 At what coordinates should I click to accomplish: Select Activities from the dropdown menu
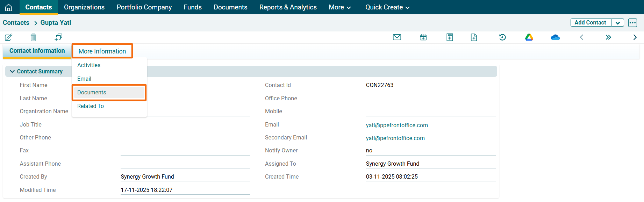pyautogui.click(x=89, y=65)
